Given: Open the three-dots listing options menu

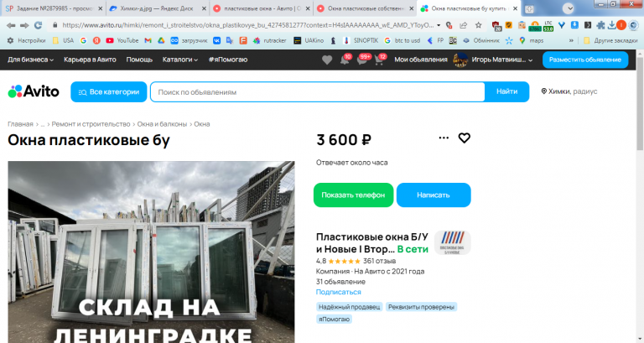Looking at the screenshot, I should (444, 138).
